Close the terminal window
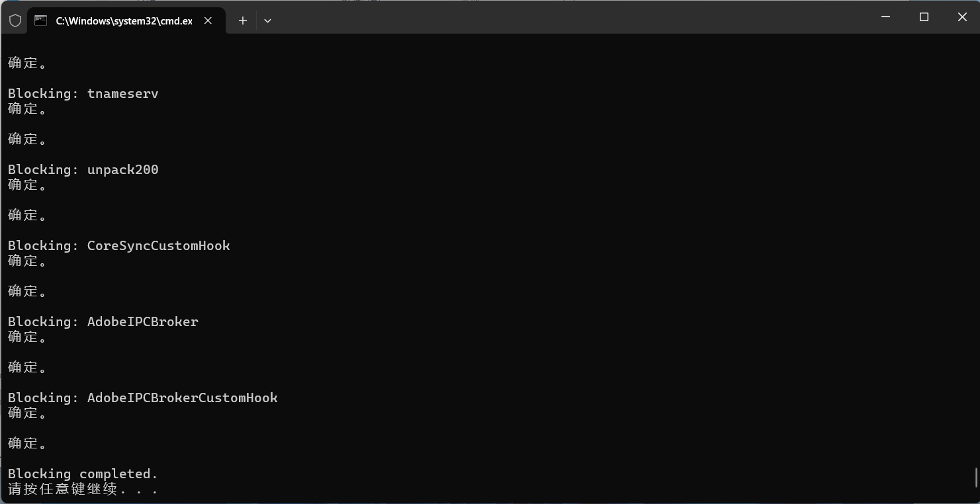The width and height of the screenshot is (980, 504). (962, 17)
